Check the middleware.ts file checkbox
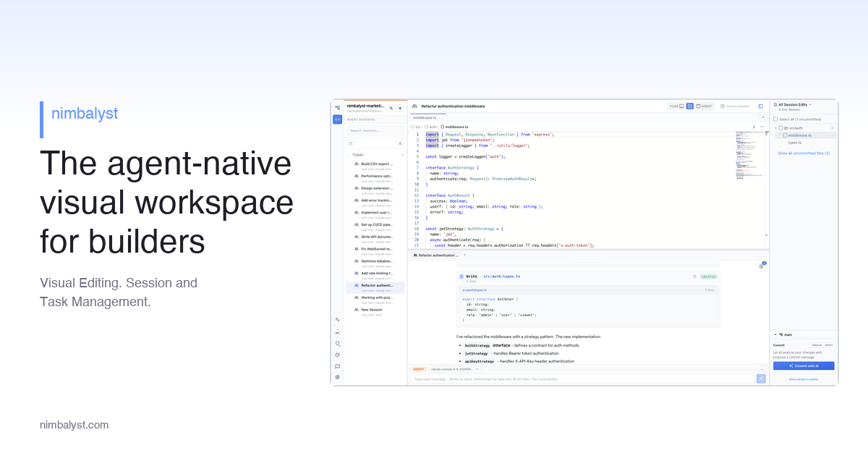 [x=785, y=135]
